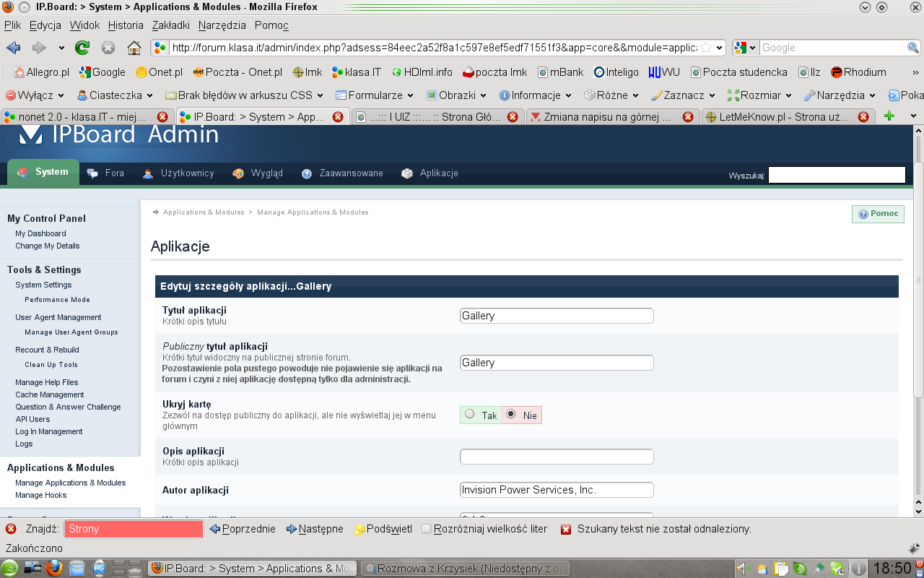Click the stop loading icon
Screen dimensions: 924x578
point(108,48)
